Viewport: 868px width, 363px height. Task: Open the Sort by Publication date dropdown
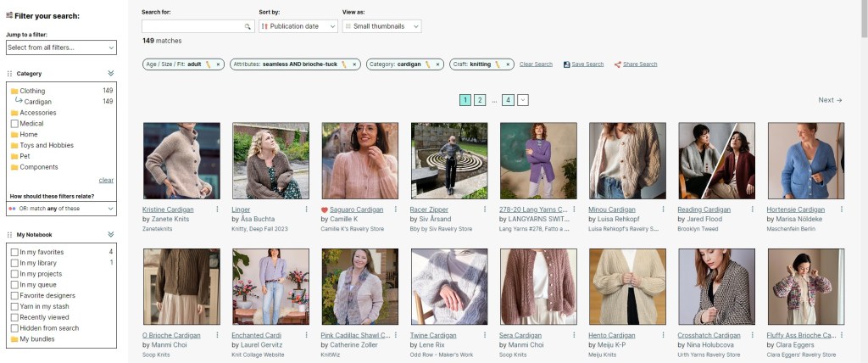click(298, 26)
